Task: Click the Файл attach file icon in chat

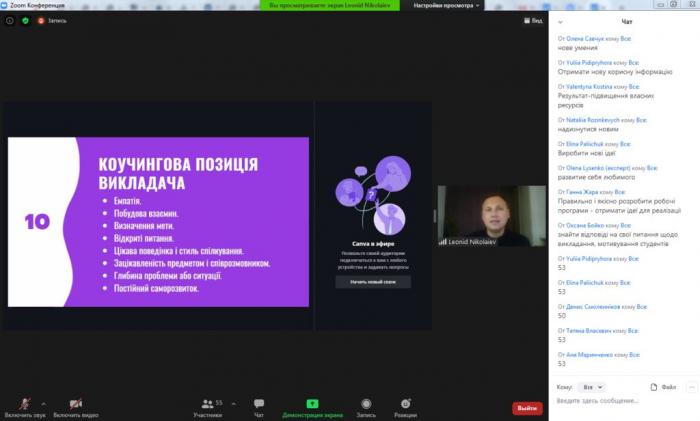Action: 662,386
